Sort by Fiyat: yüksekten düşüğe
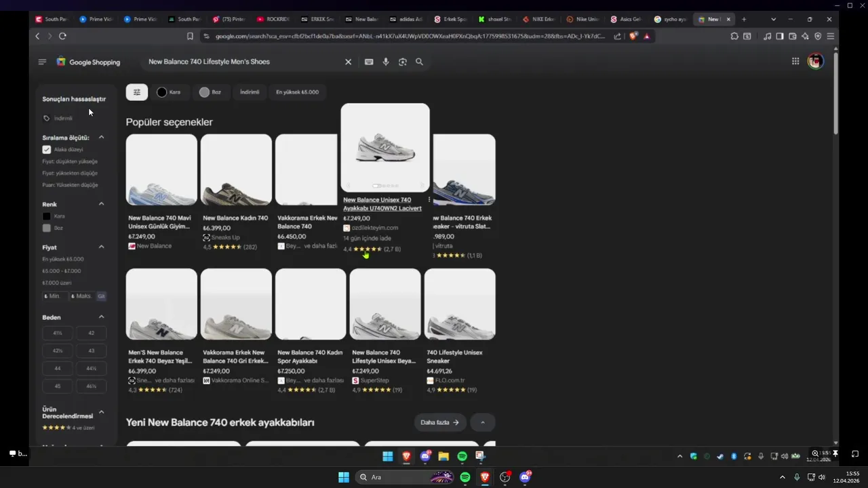The width and height of the screenshot is (868, 488). pos(70,173)
